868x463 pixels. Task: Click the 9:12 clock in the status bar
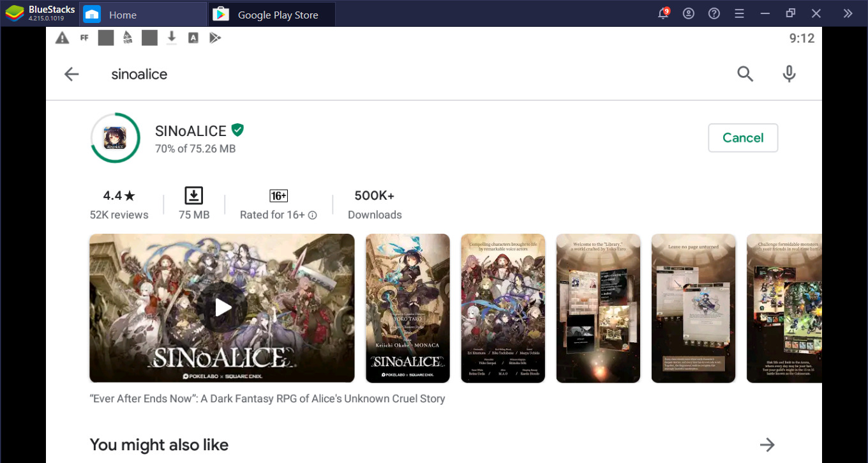click(802, 38)
